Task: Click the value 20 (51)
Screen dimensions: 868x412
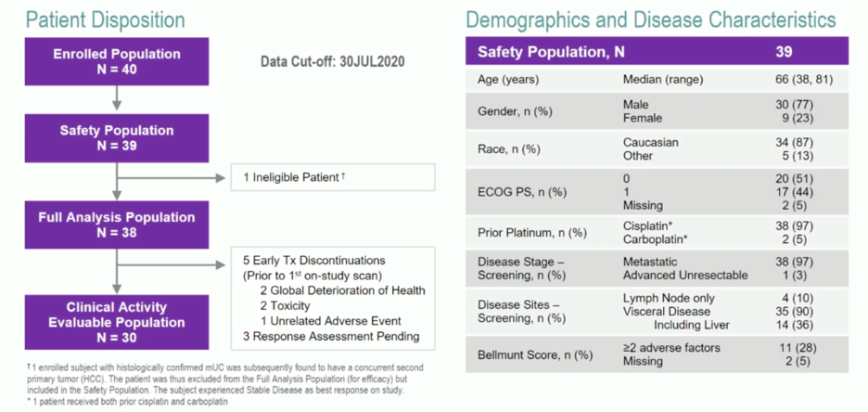Action: pos(795,179)
